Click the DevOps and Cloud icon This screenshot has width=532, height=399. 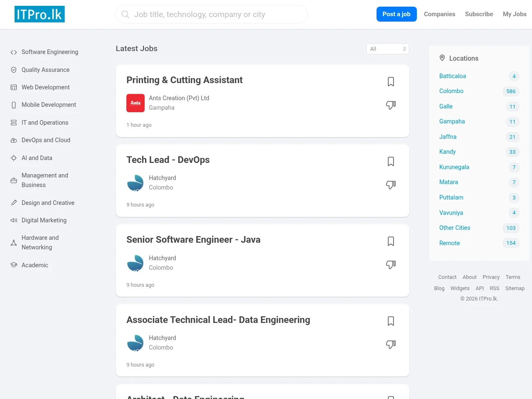(14, 140)
